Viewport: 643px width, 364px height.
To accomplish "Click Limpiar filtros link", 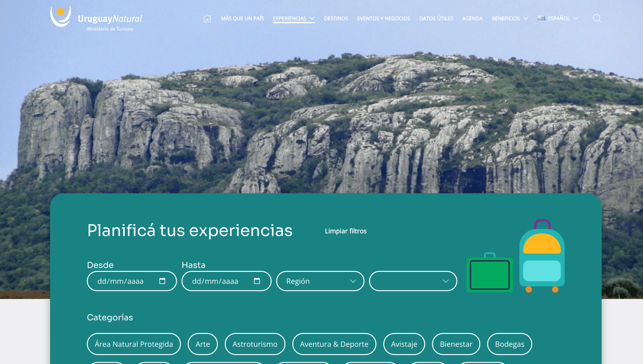I will pos(346,231).
